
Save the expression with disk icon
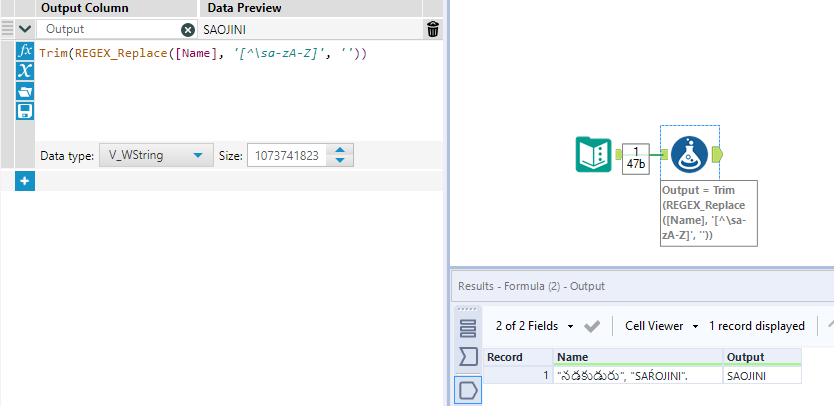pos(25,111)
